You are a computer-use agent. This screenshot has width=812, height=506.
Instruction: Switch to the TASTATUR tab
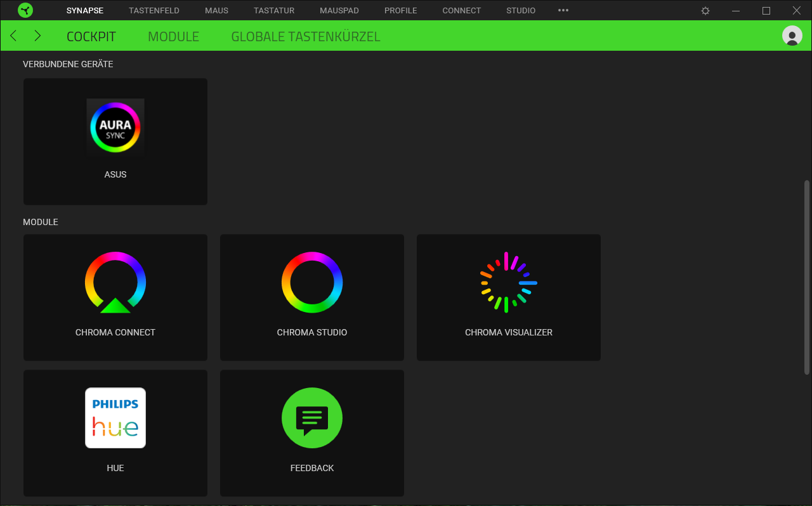pyautogui.click(x=274, y=11)
